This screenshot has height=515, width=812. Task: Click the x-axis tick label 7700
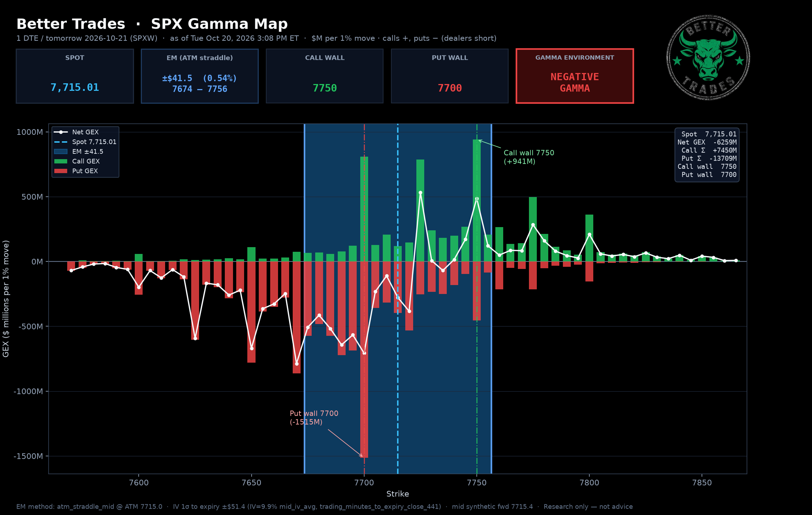pyautogui.click(x=364, y=483)
